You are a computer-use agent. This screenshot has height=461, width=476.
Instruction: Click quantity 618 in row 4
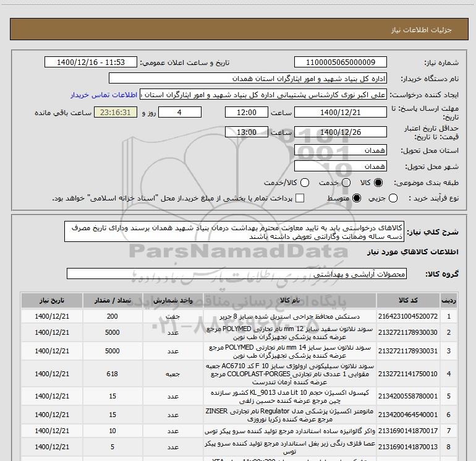(x=113, y=374)
